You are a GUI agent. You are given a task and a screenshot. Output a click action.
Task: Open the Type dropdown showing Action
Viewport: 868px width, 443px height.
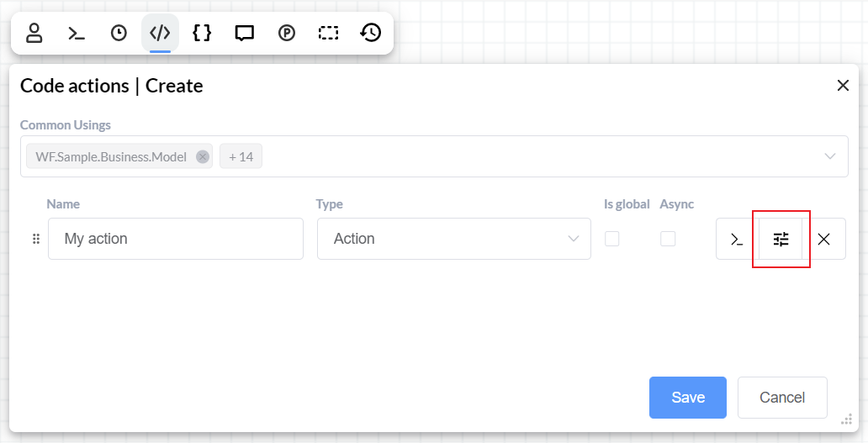454,239
